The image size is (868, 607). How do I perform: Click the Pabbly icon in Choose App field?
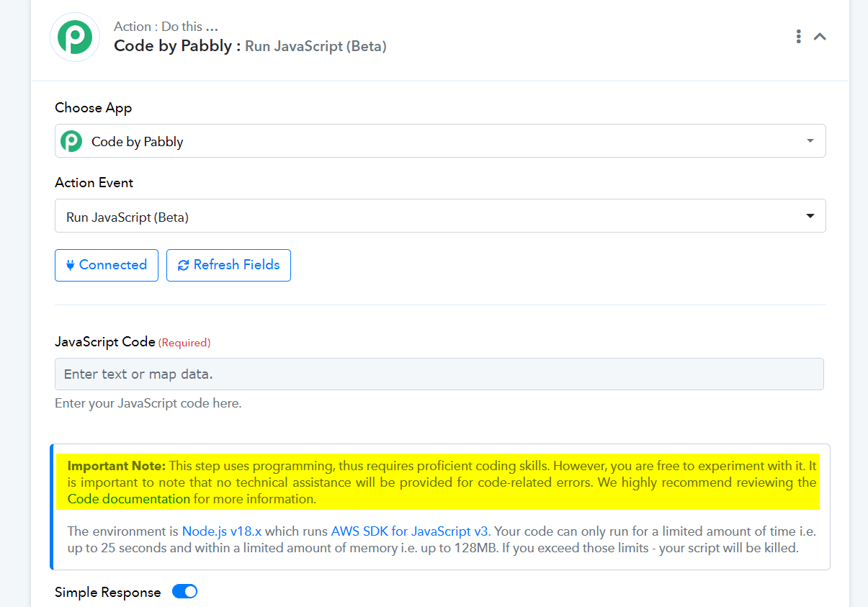[x=71, y=141]
